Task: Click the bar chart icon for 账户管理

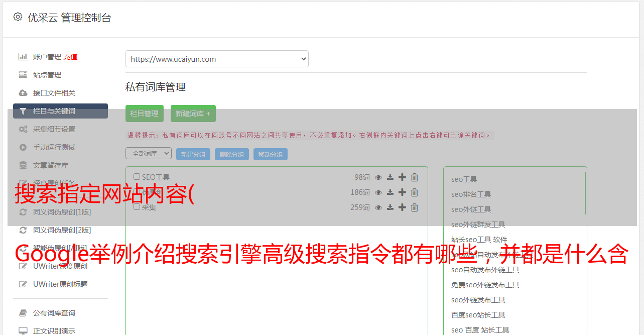Action: click(x=23, y=57)
